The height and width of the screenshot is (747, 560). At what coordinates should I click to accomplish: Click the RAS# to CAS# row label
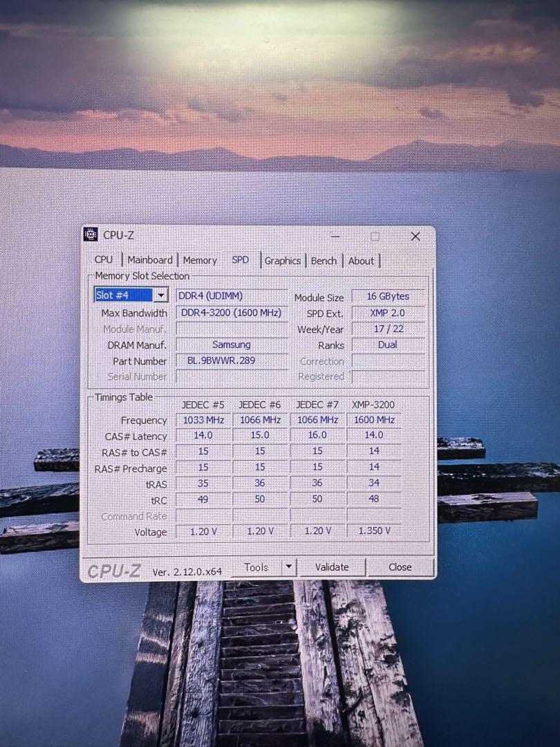(134, 452)
